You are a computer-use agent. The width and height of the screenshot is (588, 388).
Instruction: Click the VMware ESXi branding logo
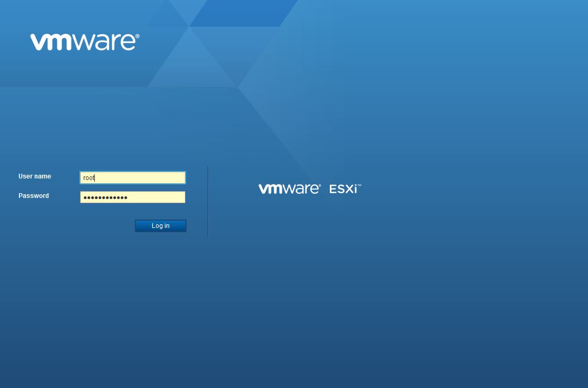tap(310, 188)
